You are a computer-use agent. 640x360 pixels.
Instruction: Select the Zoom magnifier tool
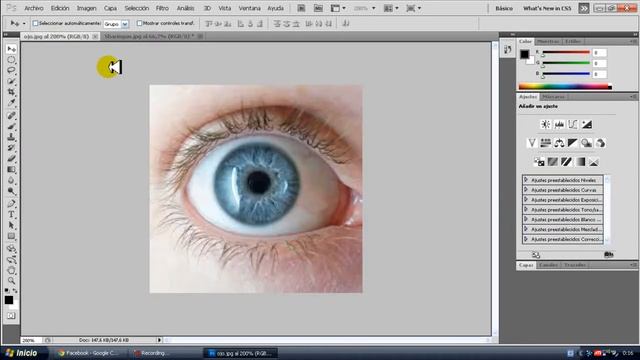coord(11,281)
